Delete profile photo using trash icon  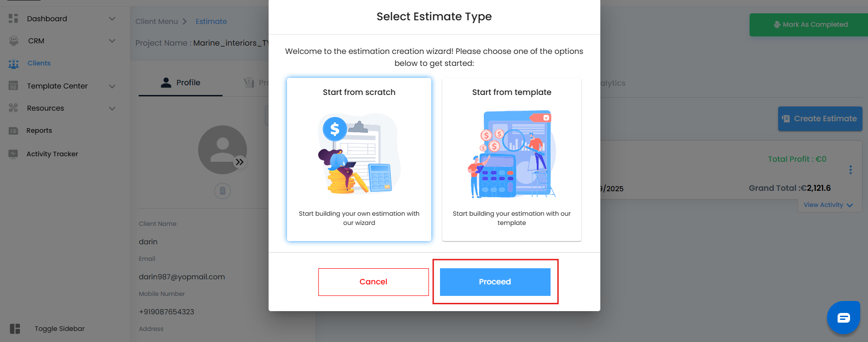(x=223, y=191)
